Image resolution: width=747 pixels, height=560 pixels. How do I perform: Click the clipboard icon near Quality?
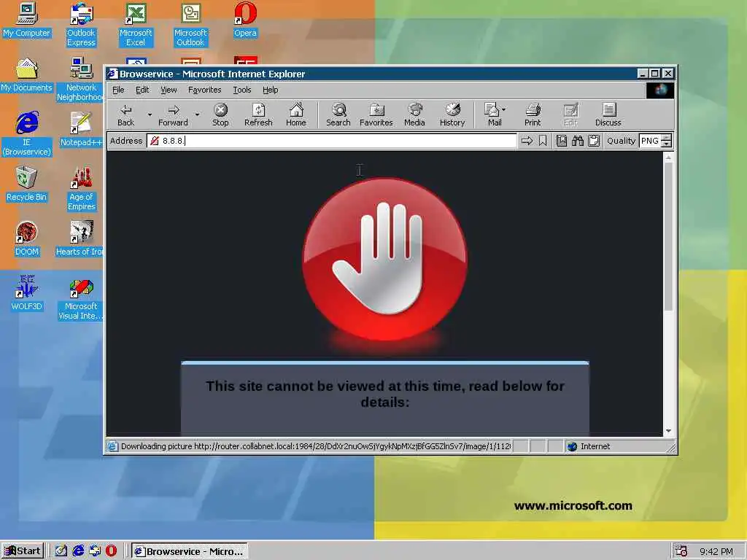[594, 141]
